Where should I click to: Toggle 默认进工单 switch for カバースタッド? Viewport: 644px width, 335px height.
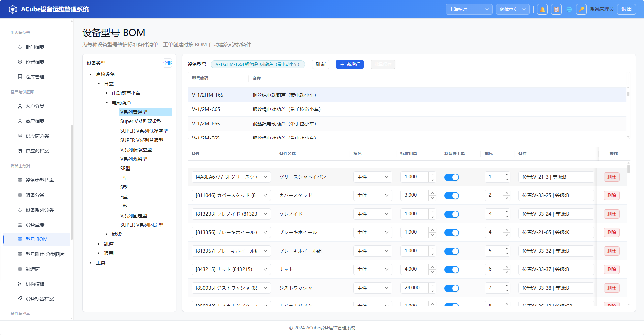452,196
